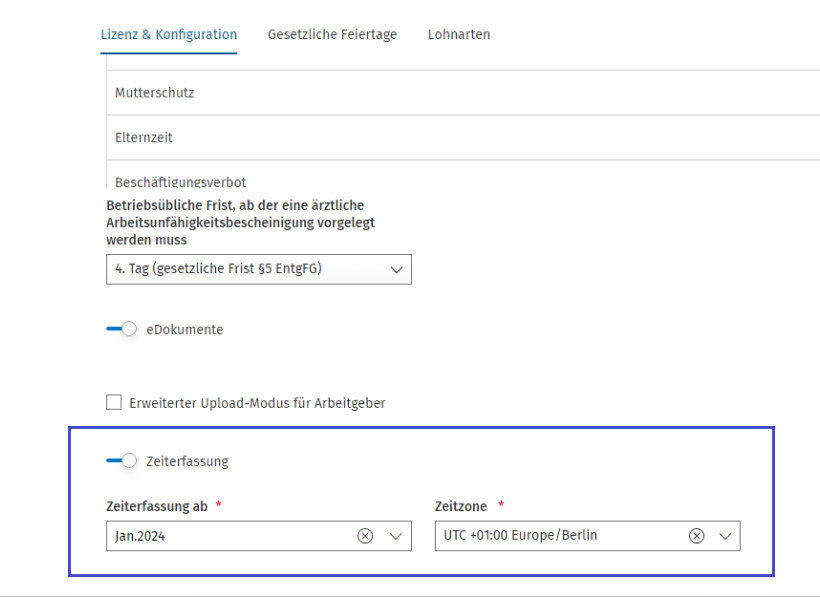Expand the 4. Tag Frist dropdown arrow
The height and width of the screenshot is (597, 820).
[395, 270]
